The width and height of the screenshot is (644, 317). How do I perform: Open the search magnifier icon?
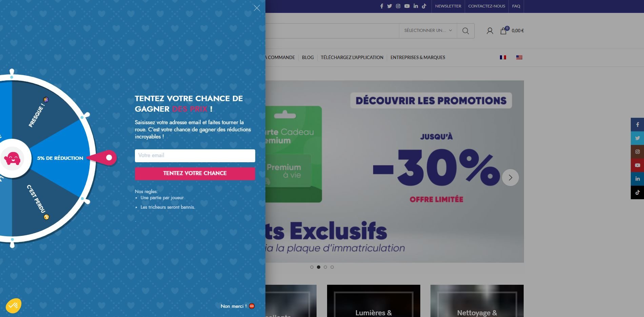tap(466, 31)
